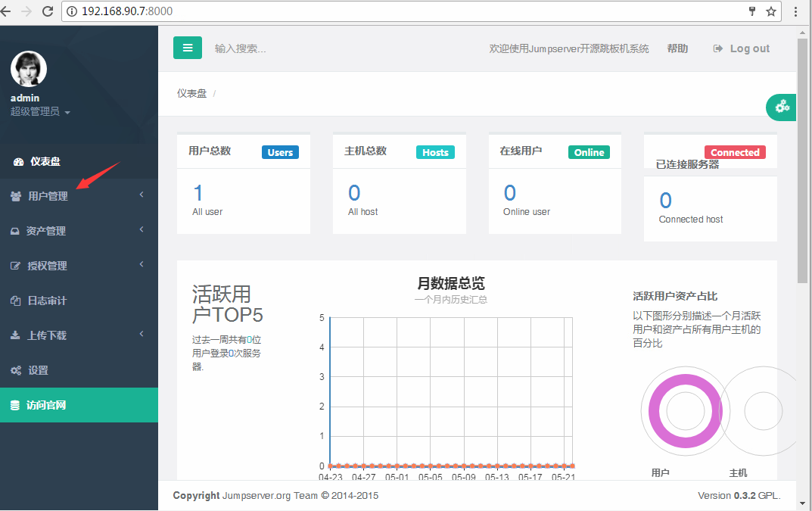Screen dimensions: 812x511
Task: Expand the 资产管理 chevron arrow
Action: 142,230
